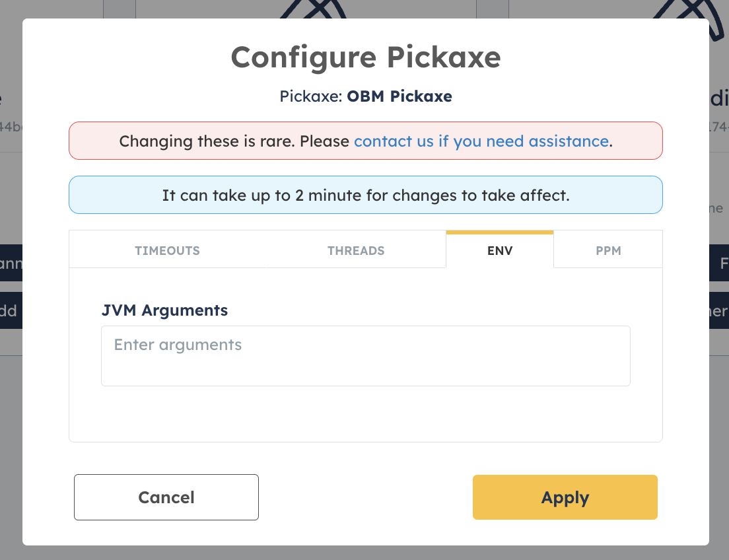
Task: Click the dark banner ending in 'ann' on left
Action: click(x=8, y=263)
